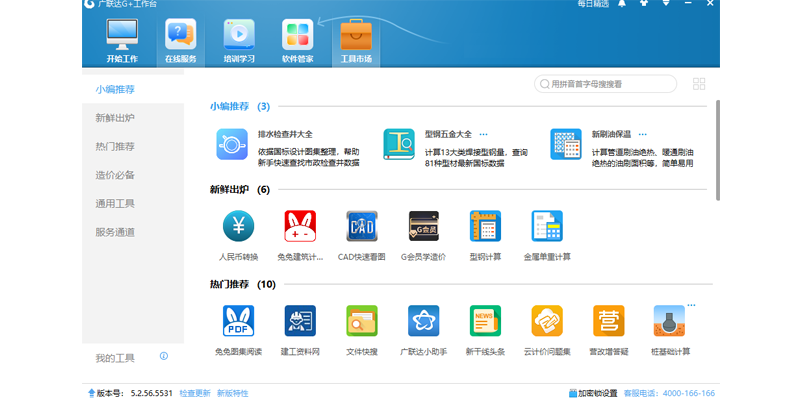800x400 pixels.
Task: Open the 广联达小助手 star icon
Action: pyautogui.click(x=423, y=321)
